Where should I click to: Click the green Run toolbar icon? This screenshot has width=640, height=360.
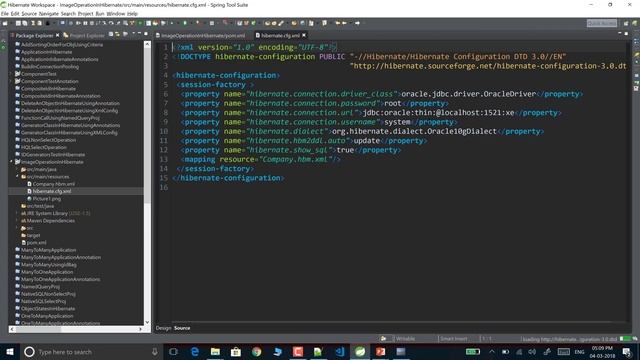(x=185, y=23)
